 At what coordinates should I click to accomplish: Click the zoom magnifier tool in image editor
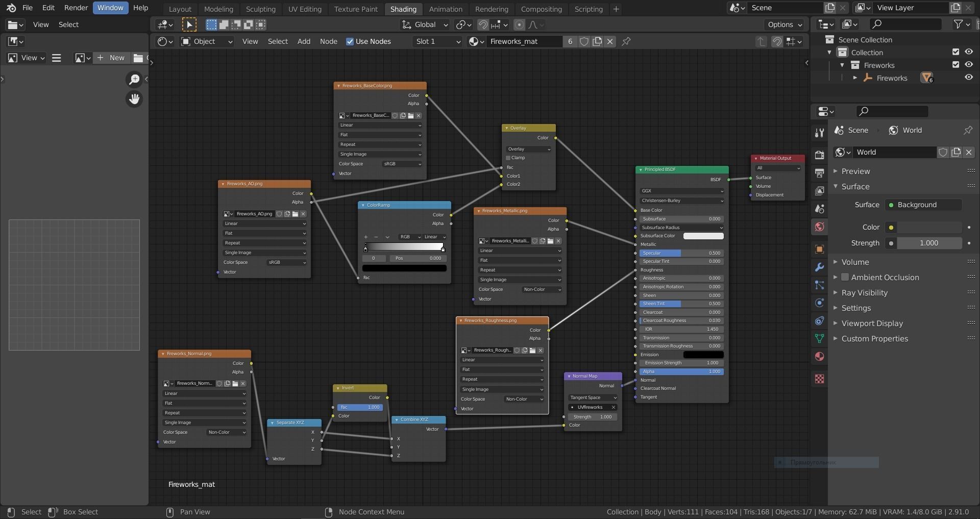[x=134, y=79]
